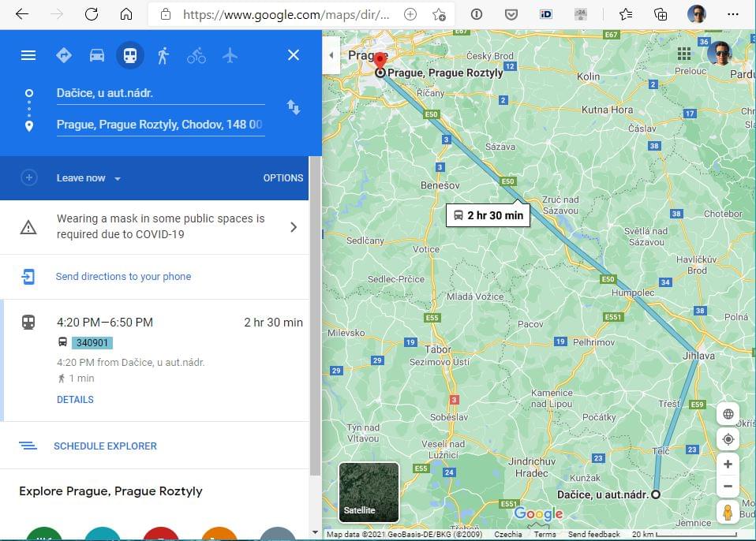
Task: Edit the Dačice, u aut.nádr. origin field
Action: [160, 93]
